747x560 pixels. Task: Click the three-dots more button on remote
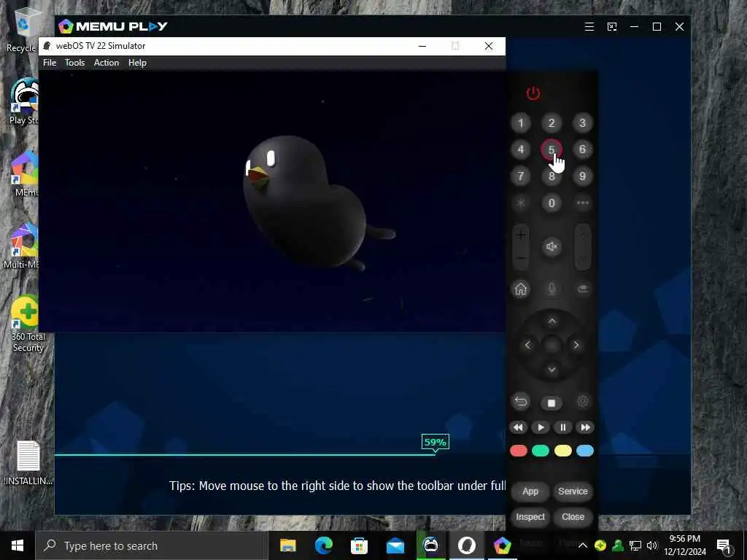coord(583,203)
